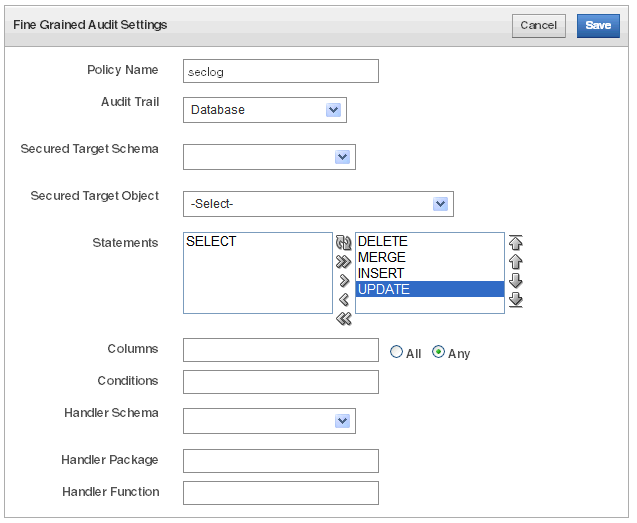Select SELECT in available statements list
Screen dimensions: 637x523
tap(258, 241)
